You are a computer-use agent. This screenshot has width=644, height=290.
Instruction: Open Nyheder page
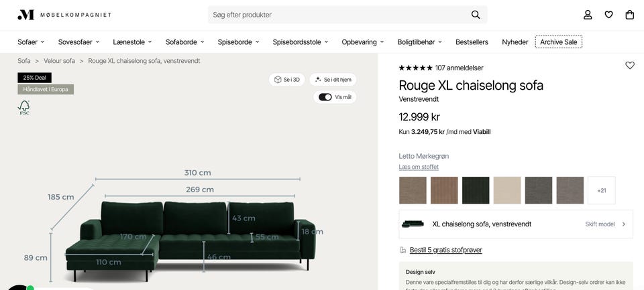point(515,42)
